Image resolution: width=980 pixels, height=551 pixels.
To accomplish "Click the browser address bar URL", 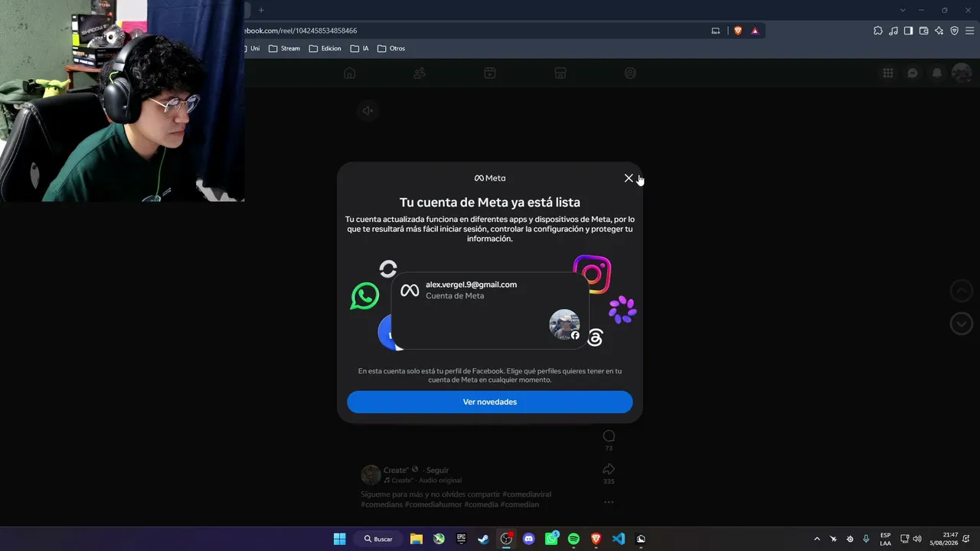I will [301, 31].
